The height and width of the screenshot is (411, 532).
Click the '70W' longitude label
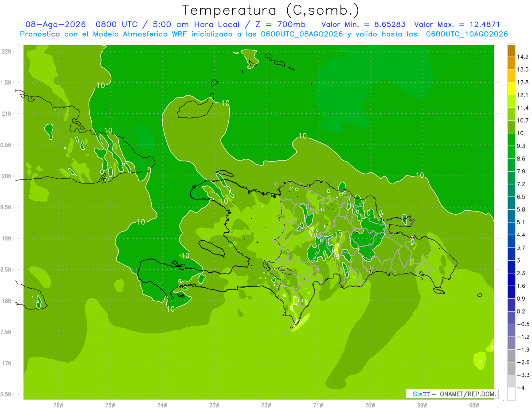[370, 405]
